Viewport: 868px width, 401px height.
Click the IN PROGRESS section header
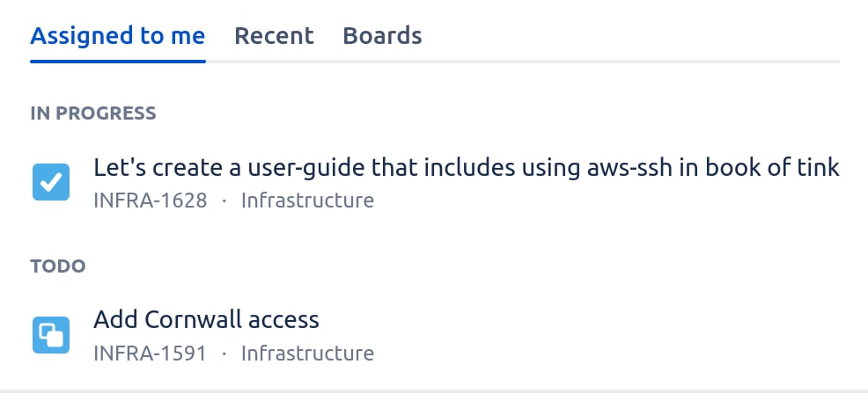pyautogui.click(x=93, y=113)
